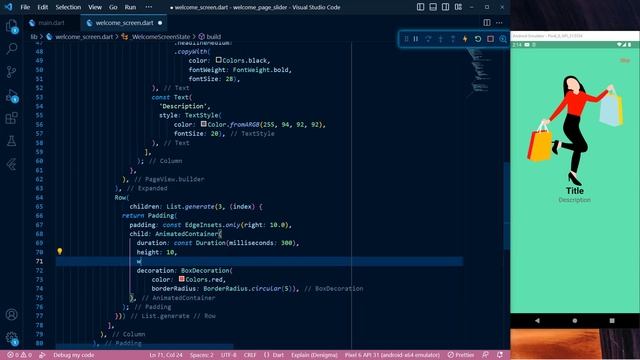The image size is (640, 360).
Task: Tap Skip in the emulator screen
Action: click(624, 60)
